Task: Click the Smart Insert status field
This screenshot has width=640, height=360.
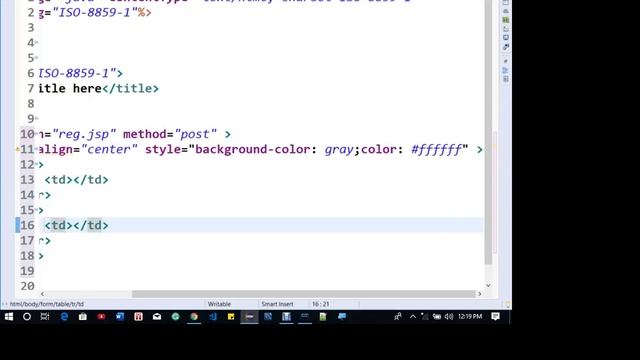Action: click(x=277, y=304)
